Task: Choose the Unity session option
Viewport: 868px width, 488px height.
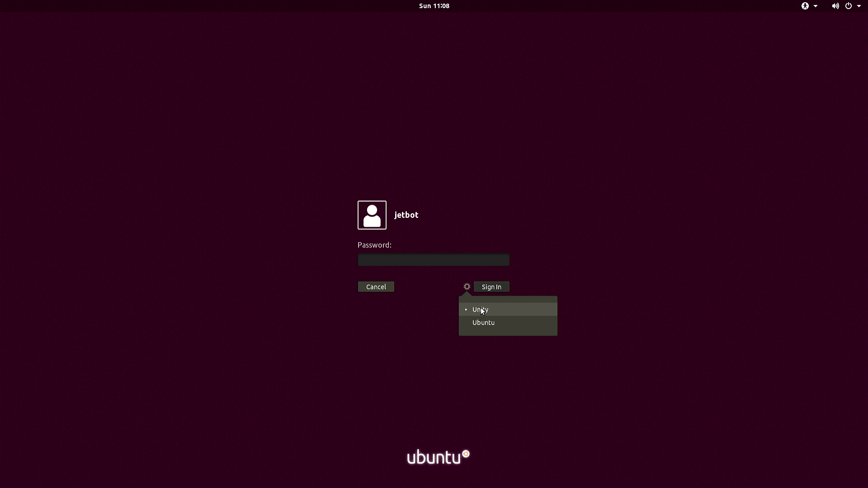Action: pos(508,310)
